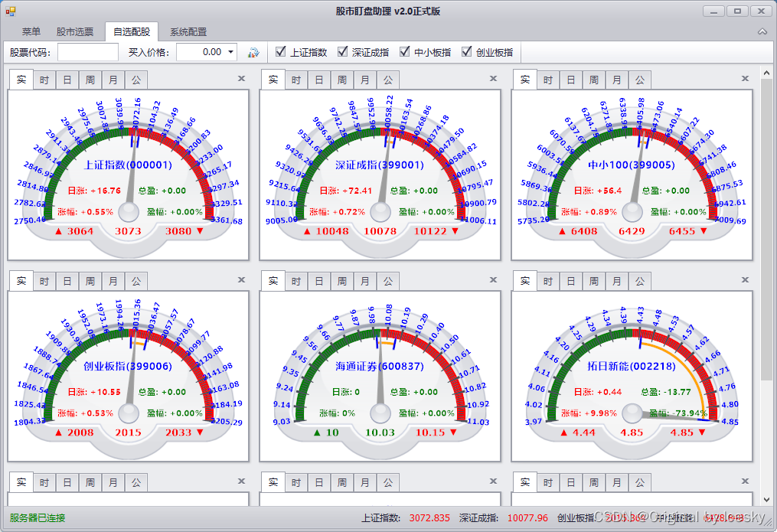Close the 创业板指 gauge panel
The width and height of the screenshot is (777, 532).
pyautogui.click(x=241, y=280)
